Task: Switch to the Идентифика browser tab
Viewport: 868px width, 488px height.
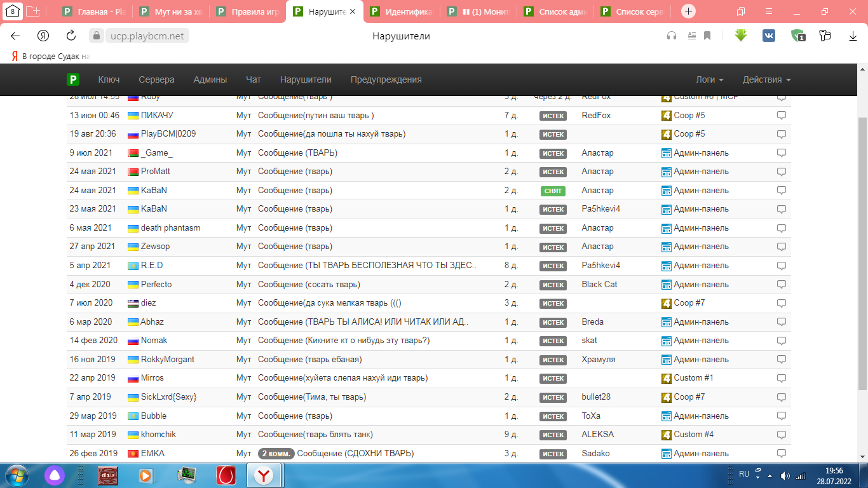Action: (402, 11)
